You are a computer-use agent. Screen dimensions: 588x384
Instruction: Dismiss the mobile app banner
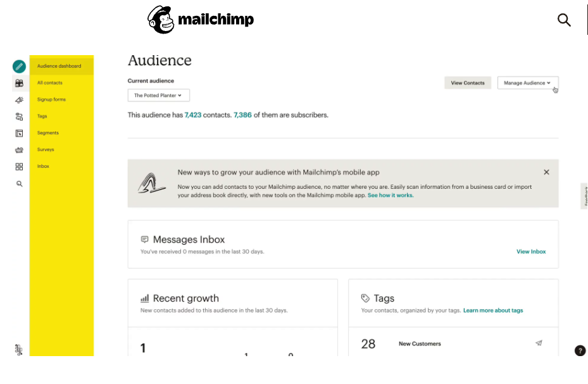(546, 172)
